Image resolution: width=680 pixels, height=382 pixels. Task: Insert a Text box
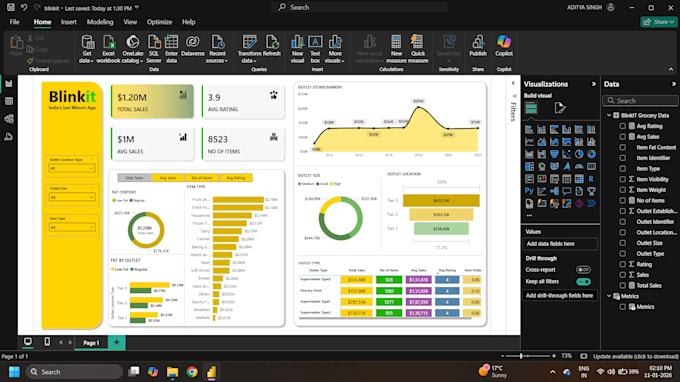(315, 49)
